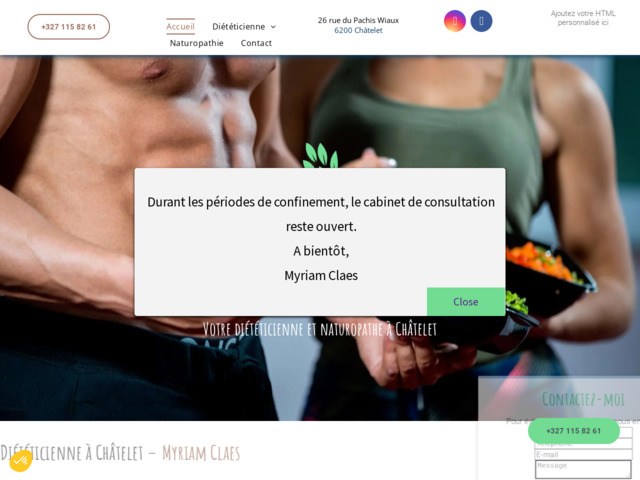The image size is (640, 480).
Task: Open the Contact page
Action: tap(256, 43)
